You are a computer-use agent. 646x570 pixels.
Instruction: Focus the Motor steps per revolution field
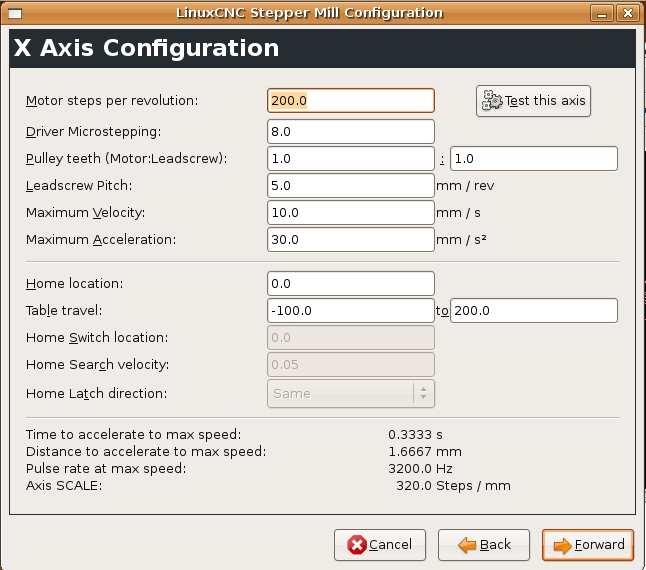351,100
